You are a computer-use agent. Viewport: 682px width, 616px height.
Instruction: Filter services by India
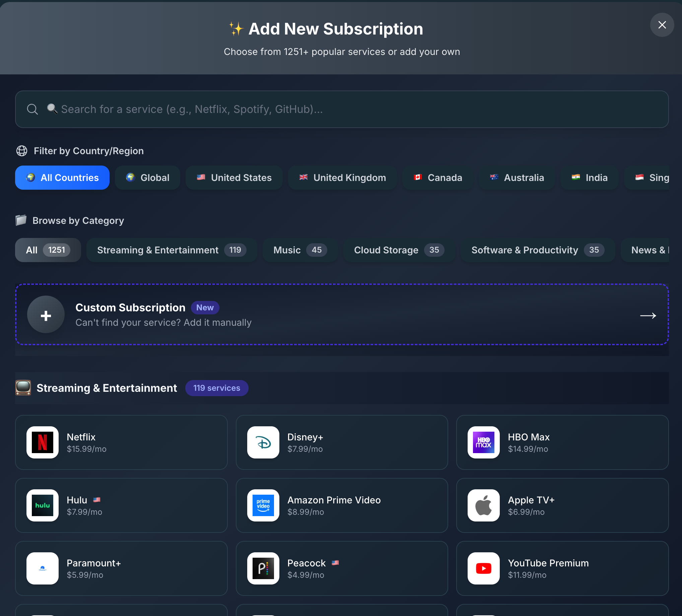point(589,177)
